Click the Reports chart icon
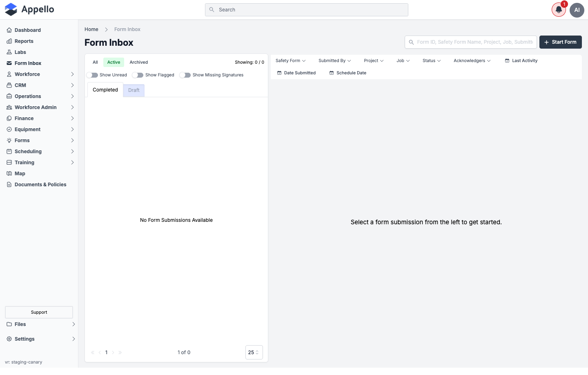The image size is (588, 375). [9, 41]
